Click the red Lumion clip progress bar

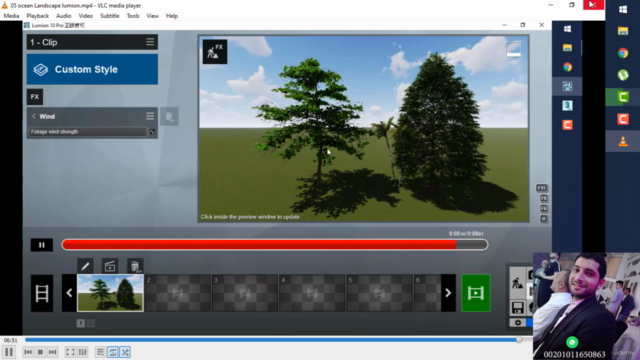[275, 244]
